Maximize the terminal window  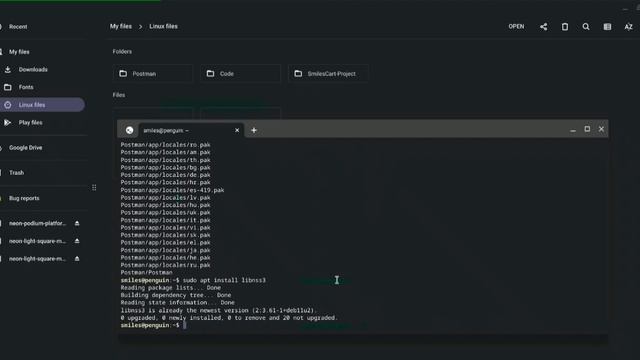(x=587, y=129)
